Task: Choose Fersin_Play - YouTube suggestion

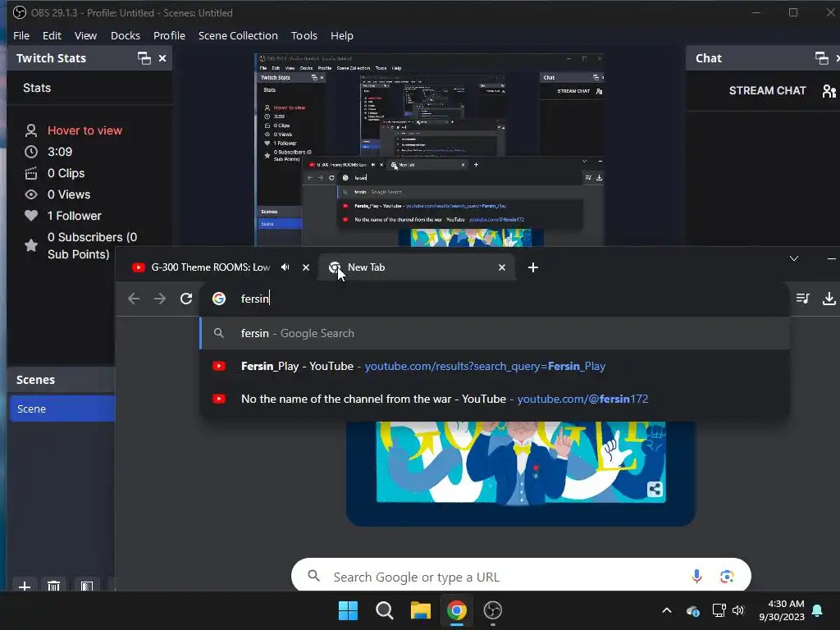Action: [x=495, y=367]
